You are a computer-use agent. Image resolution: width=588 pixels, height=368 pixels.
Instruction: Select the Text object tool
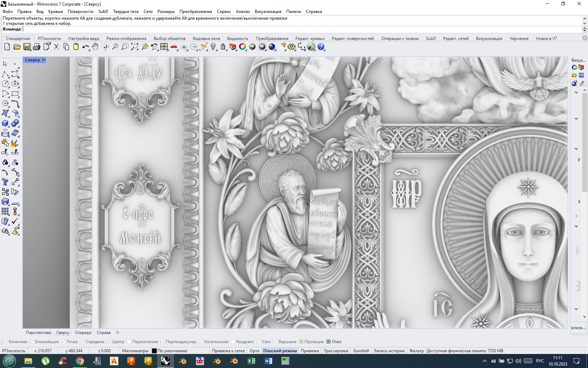coord(5,182)
